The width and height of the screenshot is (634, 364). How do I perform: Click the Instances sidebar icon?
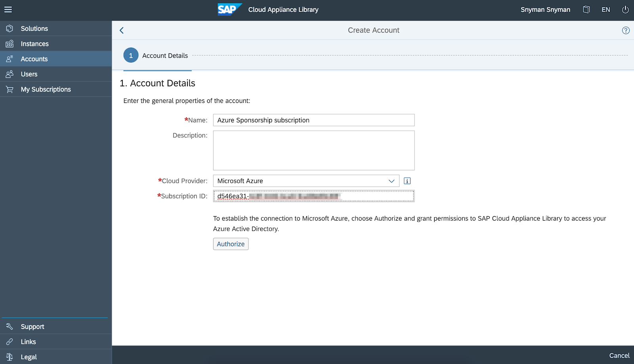10,44
